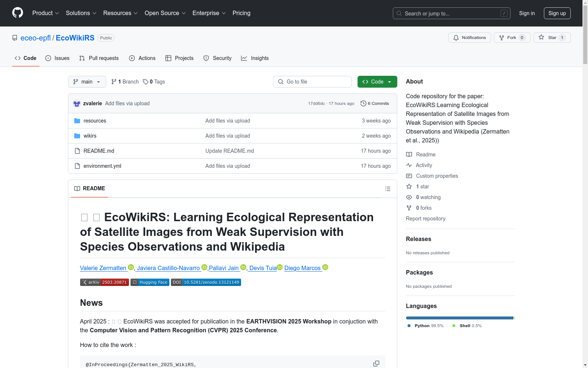This screenshot has width=588, height=368.
Task: Switch to the Issues tab
Action: [57, 58]
